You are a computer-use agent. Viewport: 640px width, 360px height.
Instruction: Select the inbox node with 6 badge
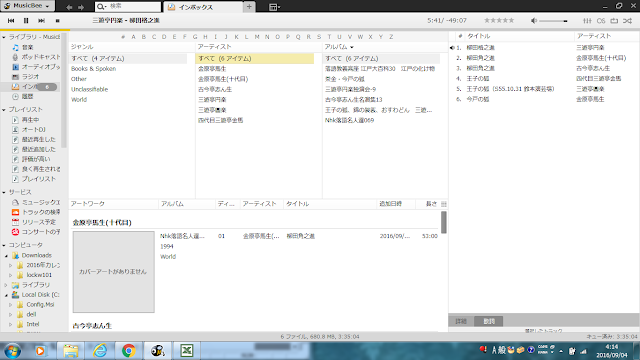tap(34, 87)
